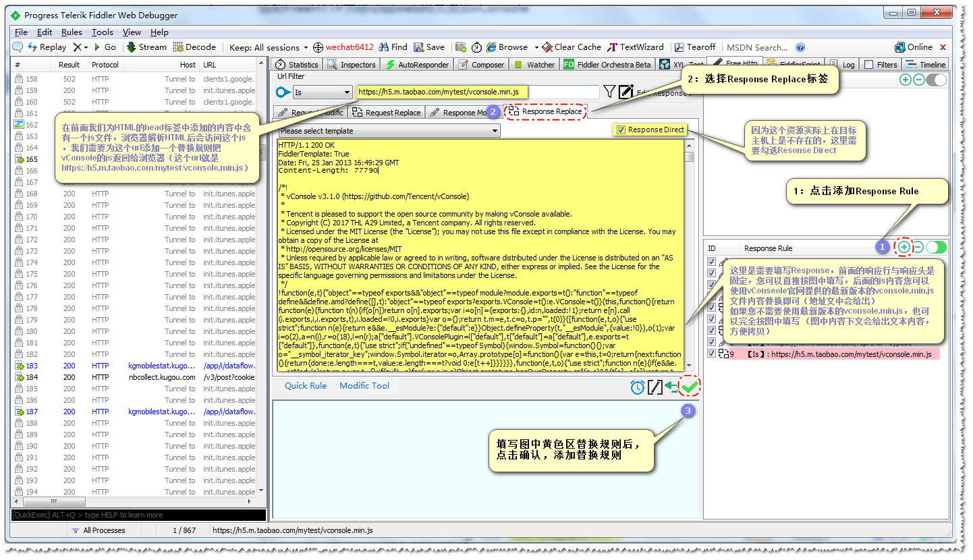Open the View menu

132,32
